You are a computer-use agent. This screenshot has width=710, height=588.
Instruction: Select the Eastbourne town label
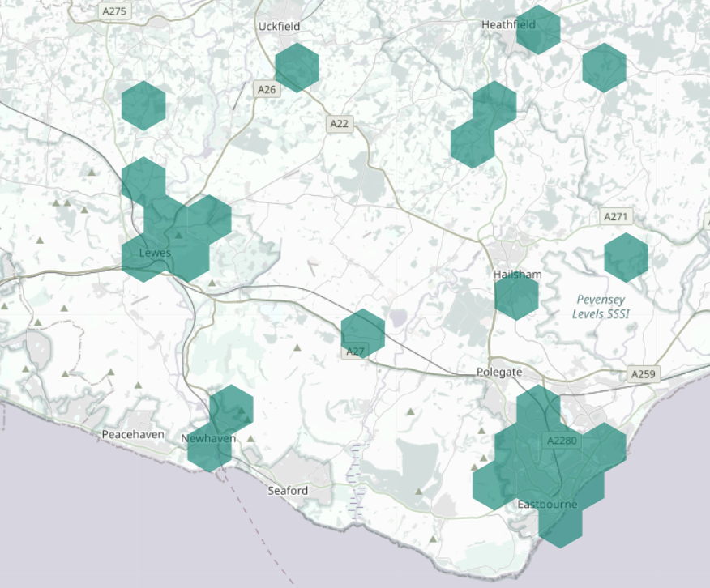tap(547, 505)
